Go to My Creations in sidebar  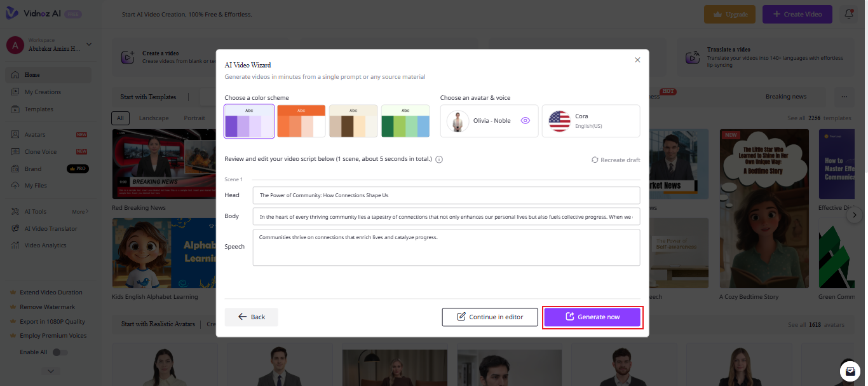pyautogui.click(x=43, y=92)
